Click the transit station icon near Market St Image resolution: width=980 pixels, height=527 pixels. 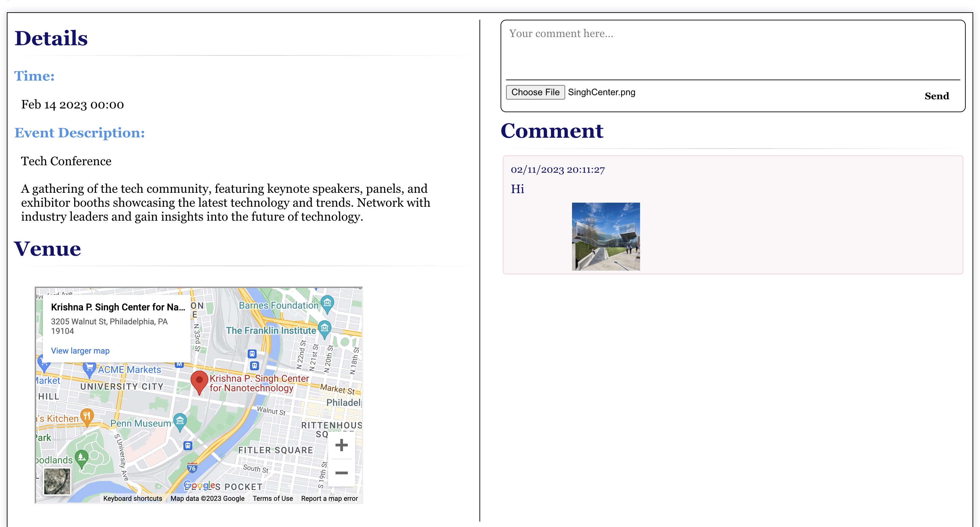[x=254, y=366]
